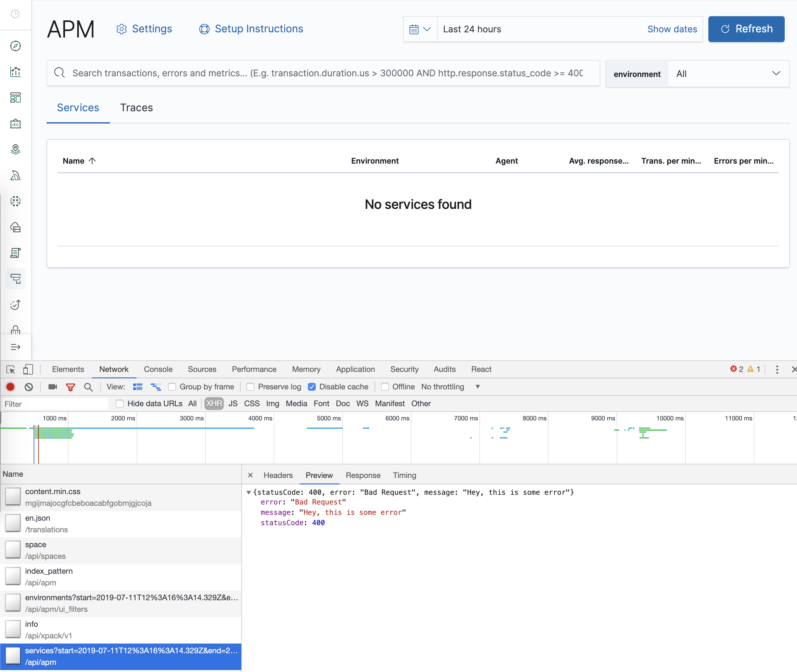
Task: Open Infrastructure icon in sidebar
Action: click(15, 227)
